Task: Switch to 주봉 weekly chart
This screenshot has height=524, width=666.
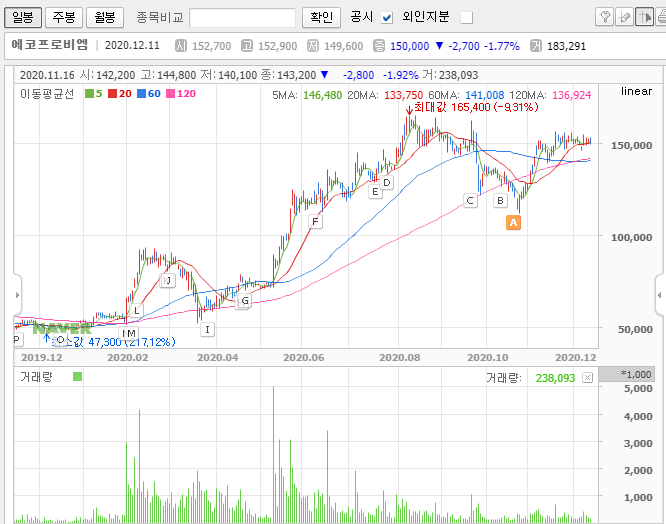Action: coord(64,17)
